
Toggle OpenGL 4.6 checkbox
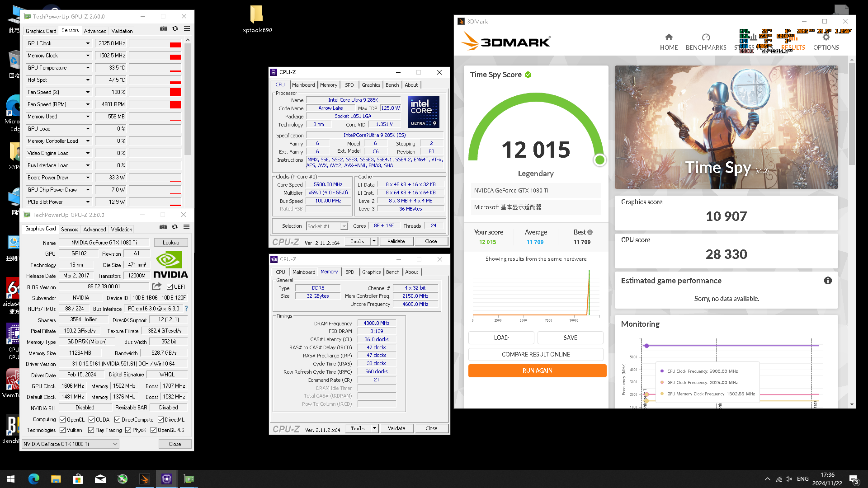click(x=154, y=430)
